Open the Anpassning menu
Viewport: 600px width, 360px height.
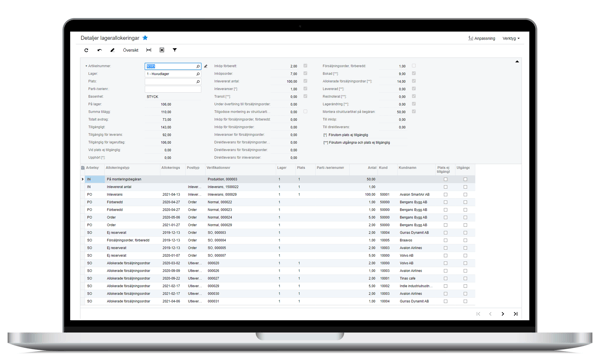482,38
